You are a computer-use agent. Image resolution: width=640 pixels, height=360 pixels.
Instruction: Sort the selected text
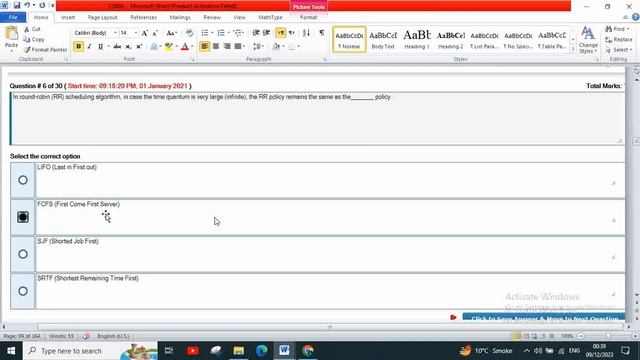click(x=307, y=33)
